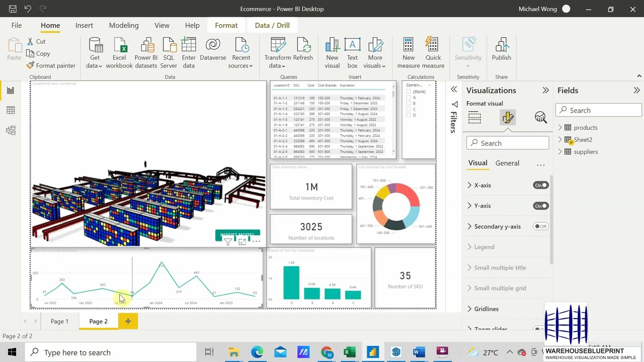Expand the suppliers table in Fields
The image size is (644, 362).
[x=560, y=152]
